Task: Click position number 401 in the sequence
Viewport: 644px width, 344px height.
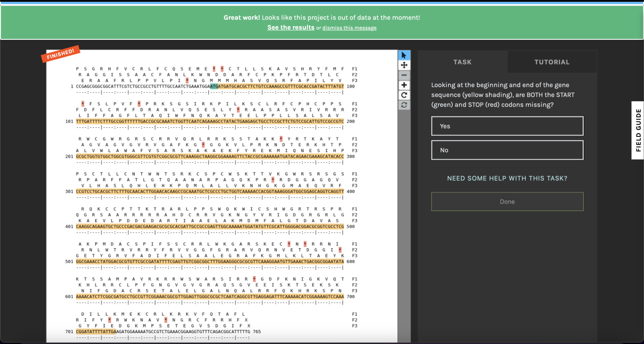Action: coord(69,227)
